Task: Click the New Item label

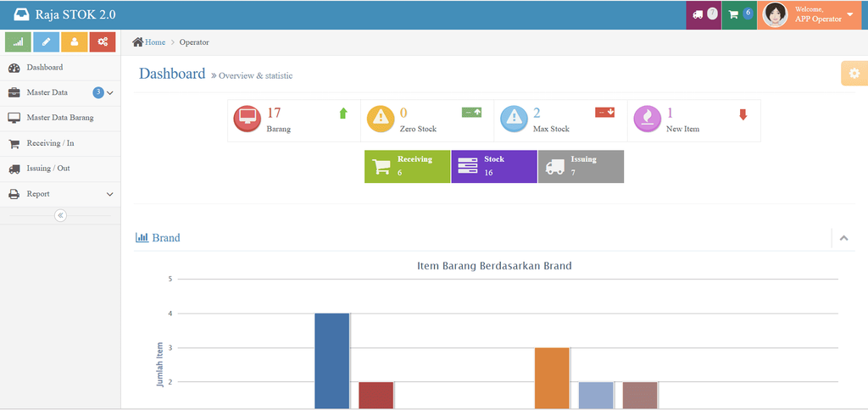Action: 682,129
